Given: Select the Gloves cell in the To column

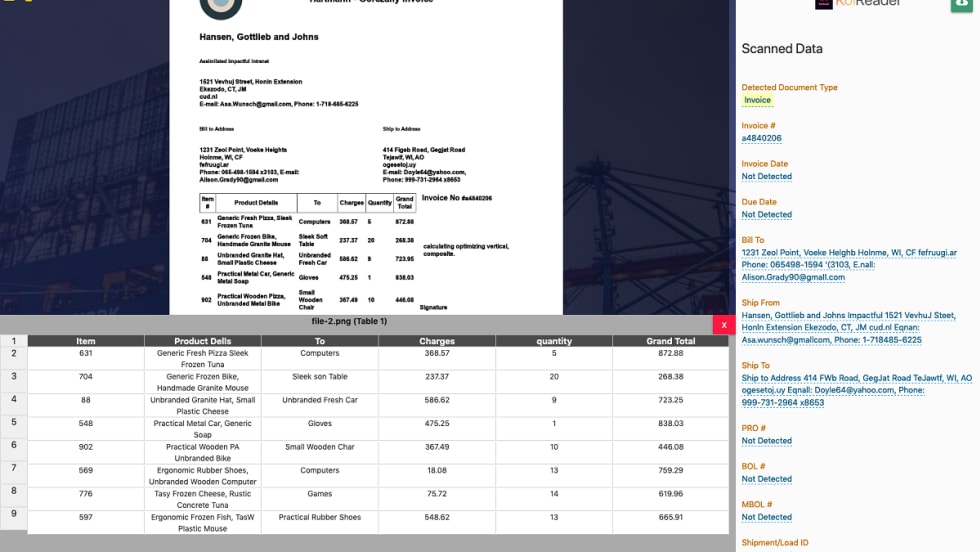Looking at the screenshot, I should [x=320, y=423].
